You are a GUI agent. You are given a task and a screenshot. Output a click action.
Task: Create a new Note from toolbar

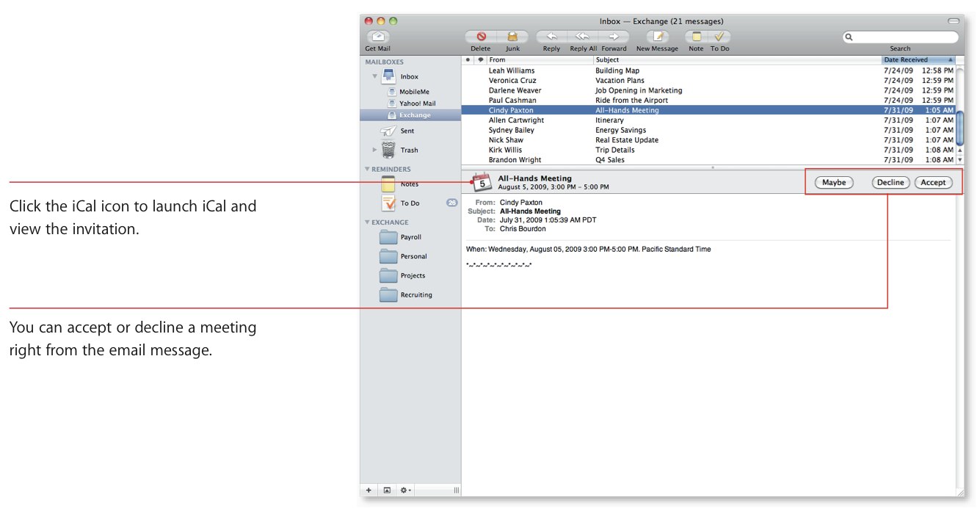point(696,37)
